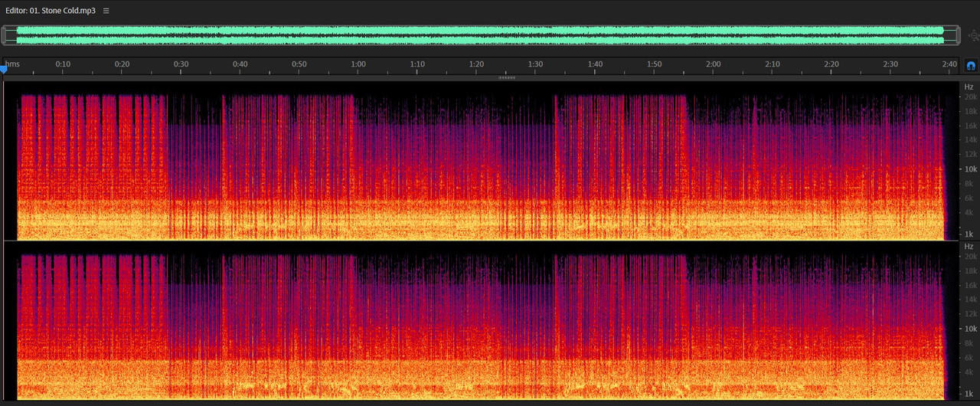Click the 1:40 mark on the time ruler
The image size is (980, 406).
click(x=595, y=64)
